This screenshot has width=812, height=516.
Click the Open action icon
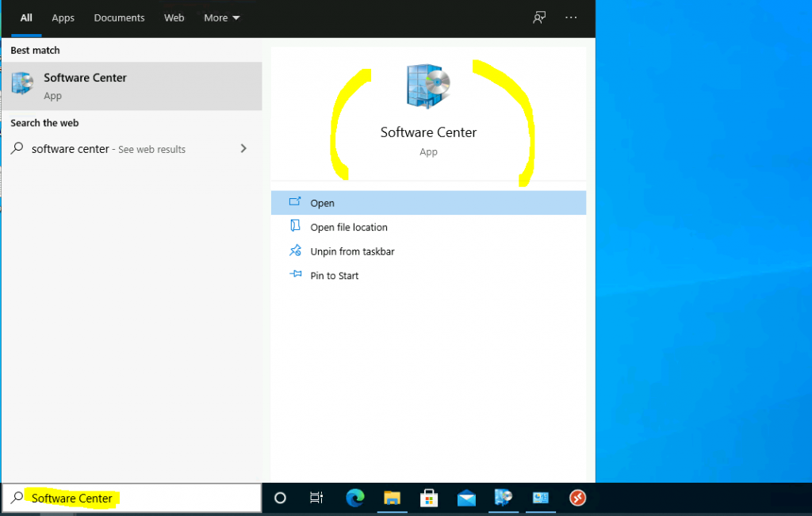295,202
